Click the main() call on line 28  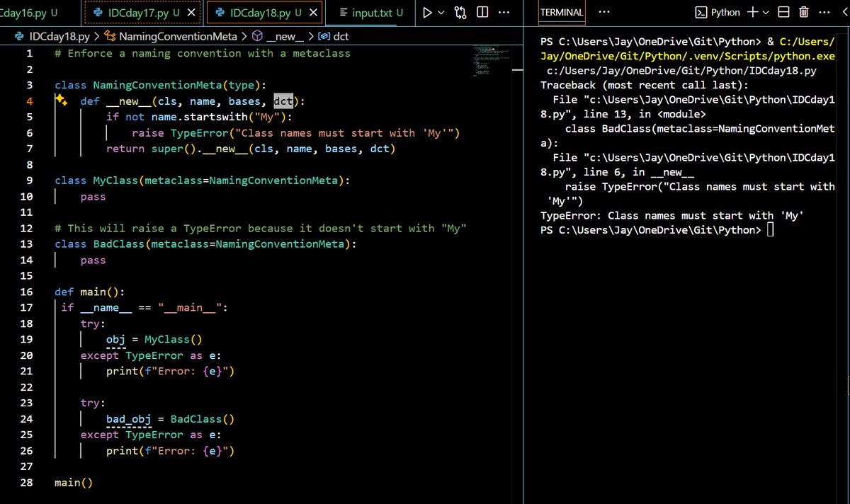point(74,483)
